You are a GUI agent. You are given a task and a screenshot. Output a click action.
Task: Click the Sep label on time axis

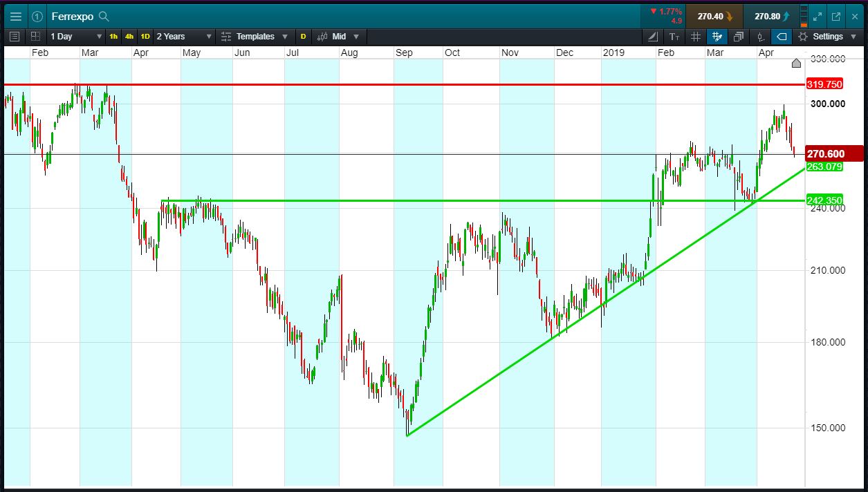(x=404, y=53)
